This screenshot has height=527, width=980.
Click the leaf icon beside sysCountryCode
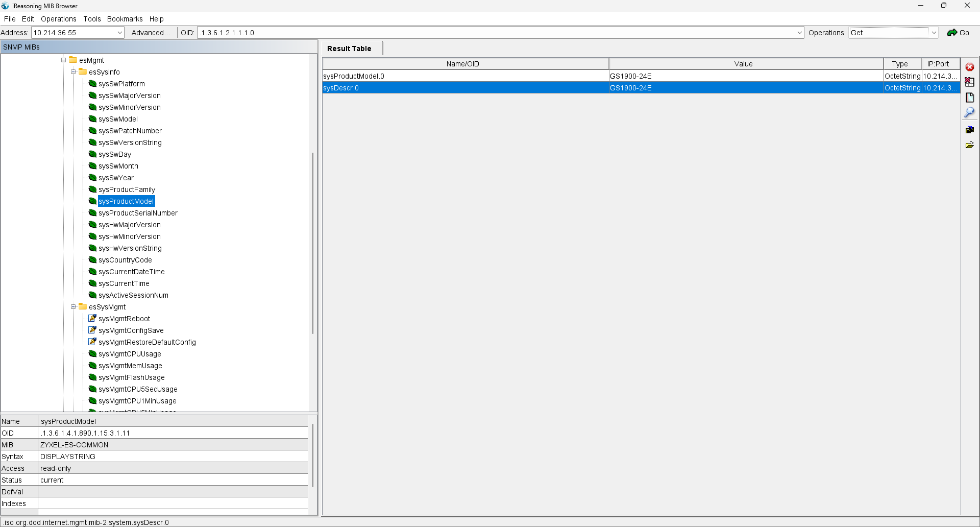[x=92, y=259]
